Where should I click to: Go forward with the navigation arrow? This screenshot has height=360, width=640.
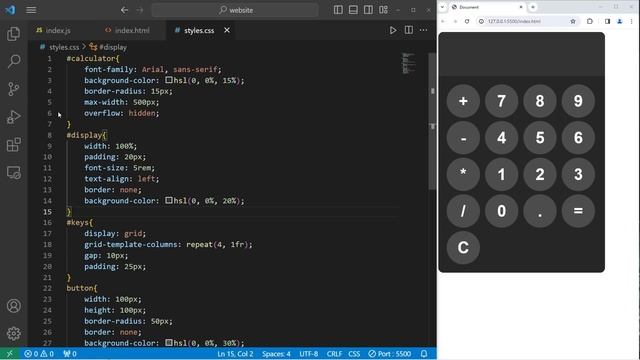point(140,10)
